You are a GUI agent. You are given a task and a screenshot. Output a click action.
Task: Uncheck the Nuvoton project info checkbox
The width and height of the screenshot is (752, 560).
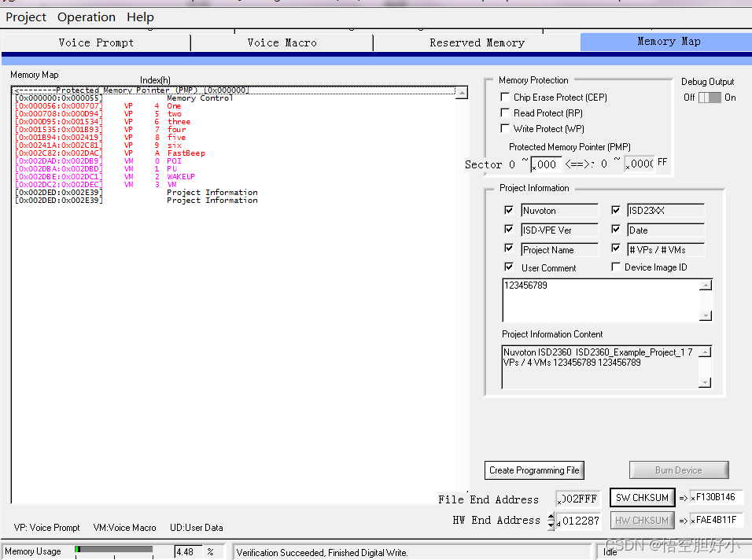(x=509, y=210)
